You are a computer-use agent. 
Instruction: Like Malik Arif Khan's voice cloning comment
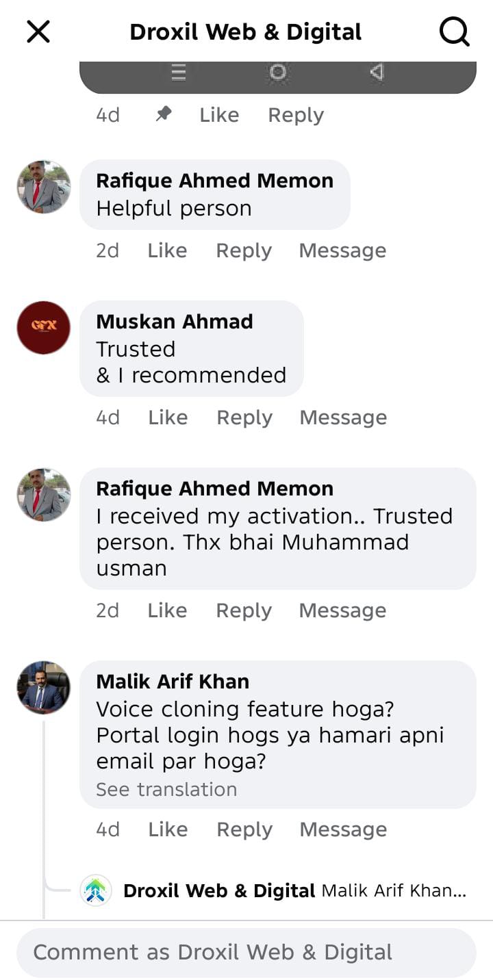click(168, 829)
